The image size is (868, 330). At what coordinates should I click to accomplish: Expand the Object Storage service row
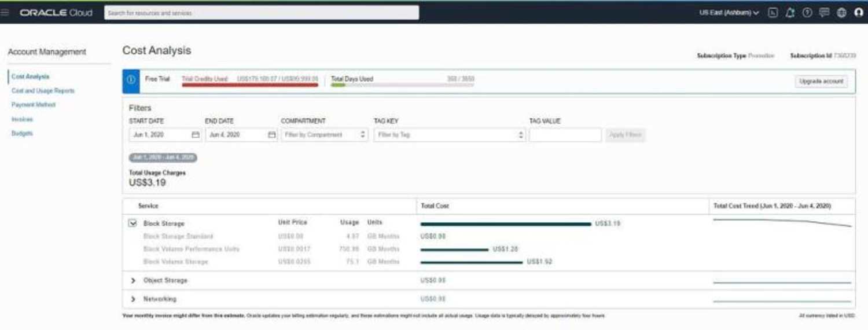pyautogui.click(x=133, y=281)
